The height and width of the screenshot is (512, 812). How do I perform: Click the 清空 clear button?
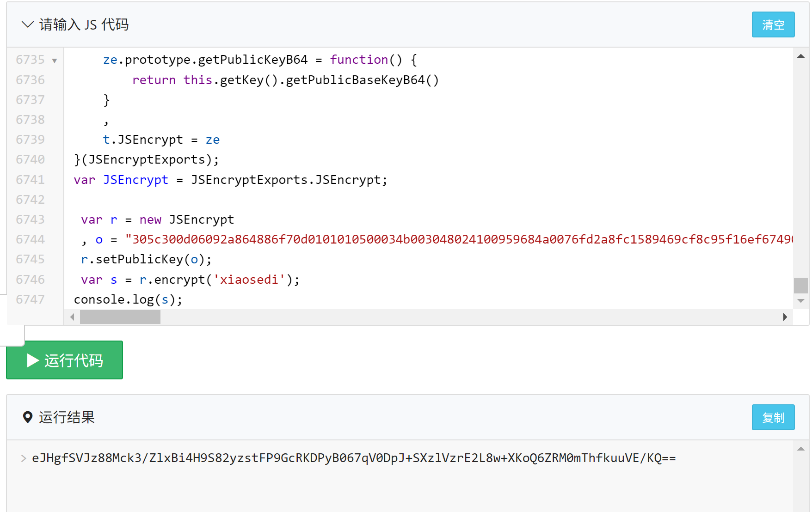[x=773, y=24]
